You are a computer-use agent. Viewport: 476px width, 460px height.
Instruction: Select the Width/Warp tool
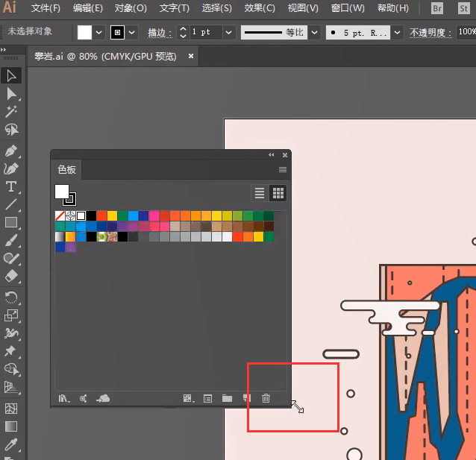pos(11,333)
